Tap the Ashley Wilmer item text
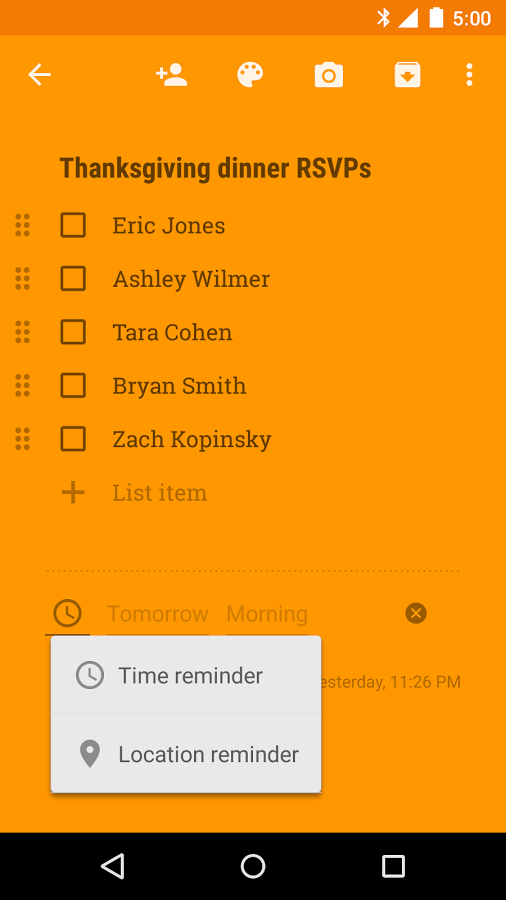 191,279
